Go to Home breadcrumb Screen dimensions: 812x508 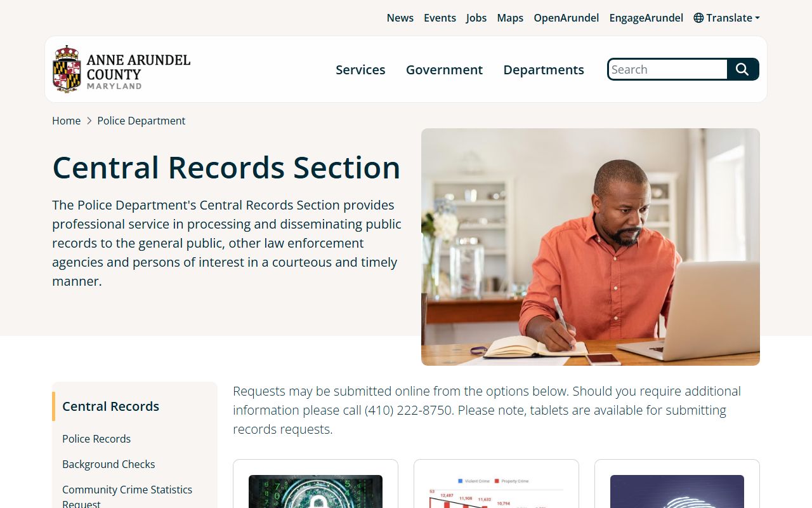point(67,121)
